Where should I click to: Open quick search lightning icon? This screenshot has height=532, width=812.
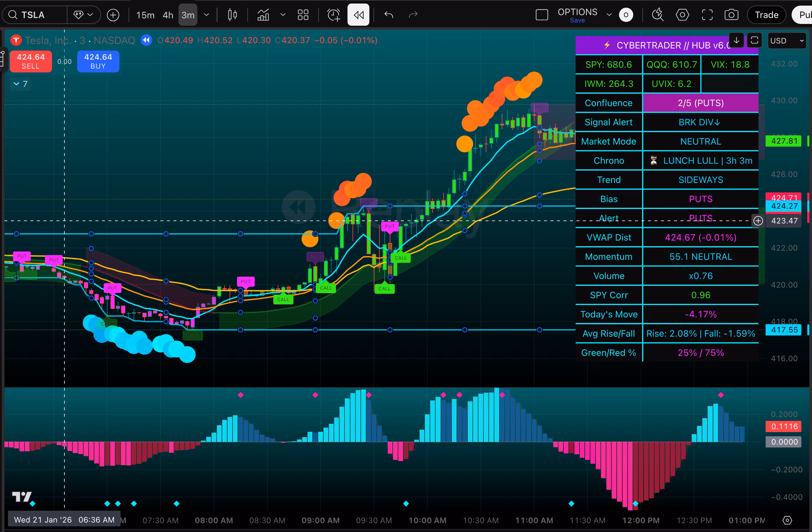click(x=657, y=15)
